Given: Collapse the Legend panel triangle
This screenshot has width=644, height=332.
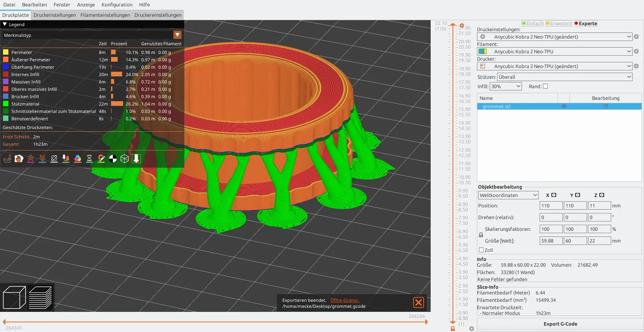Looking at the screenshot, I should [x=5, y=25].
